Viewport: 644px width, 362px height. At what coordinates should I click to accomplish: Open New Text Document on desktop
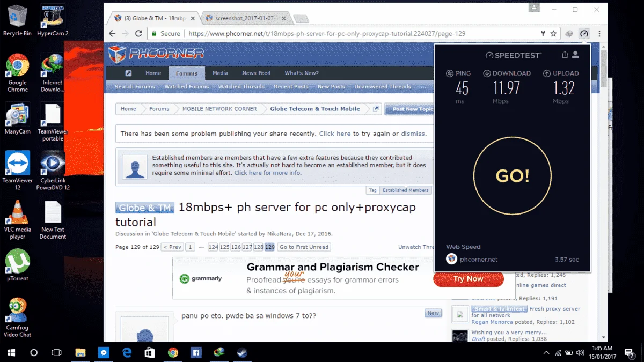tap(53, 219)
